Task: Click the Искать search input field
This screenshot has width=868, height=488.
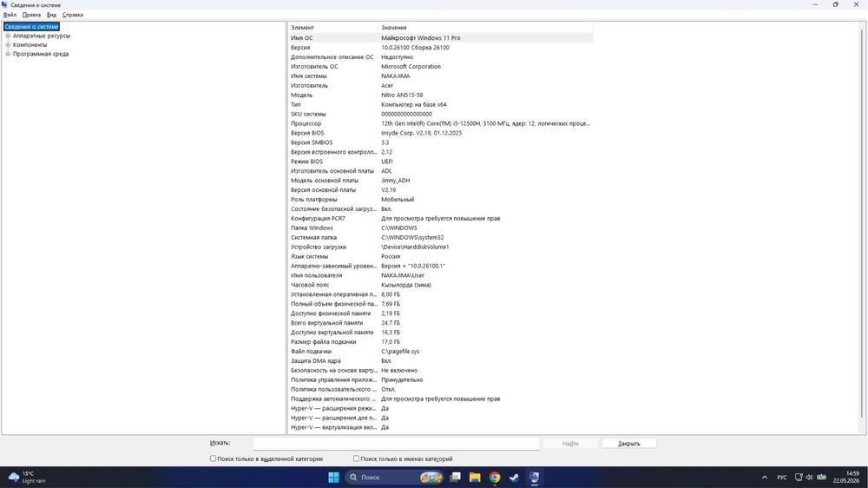Action: coord(397,444)
